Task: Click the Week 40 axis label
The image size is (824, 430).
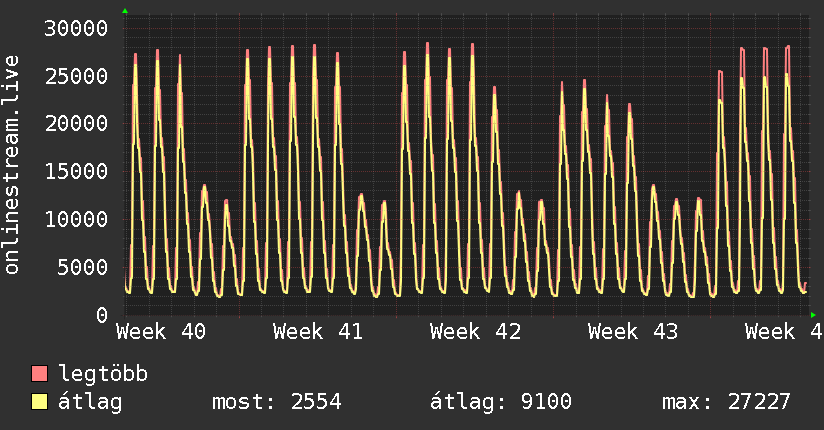Action: [x=161, y=332]
